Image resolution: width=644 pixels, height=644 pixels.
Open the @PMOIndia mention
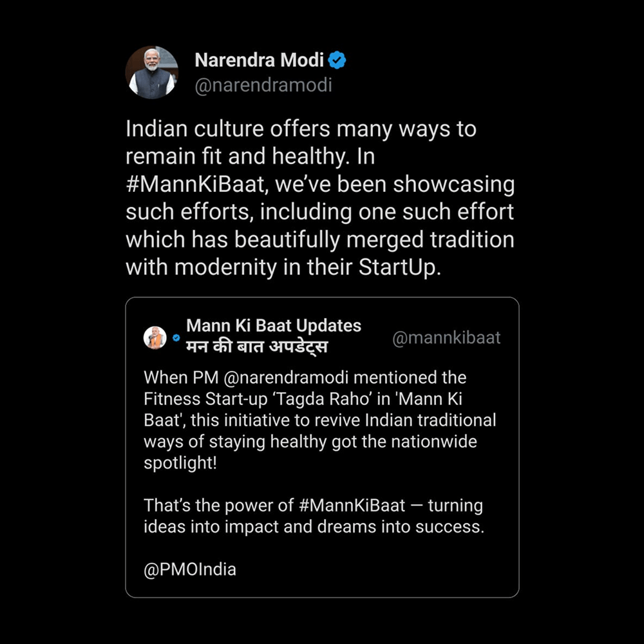click(190, 569)
